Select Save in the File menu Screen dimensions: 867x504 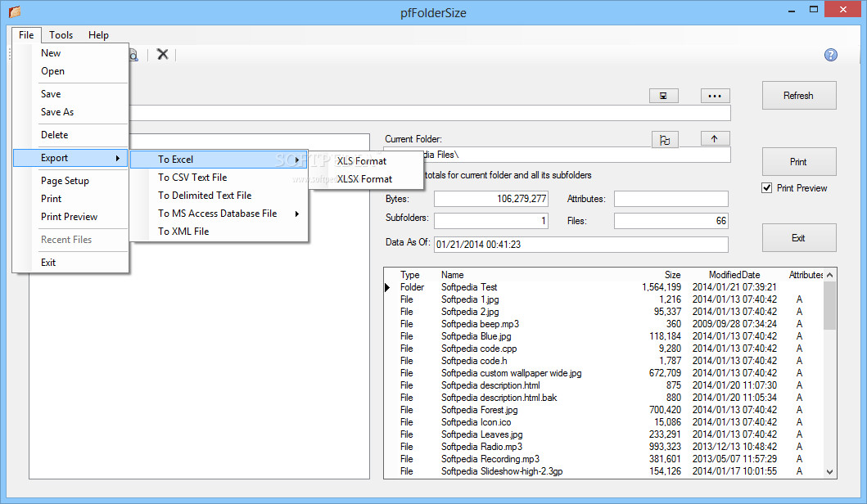(70, 94)
